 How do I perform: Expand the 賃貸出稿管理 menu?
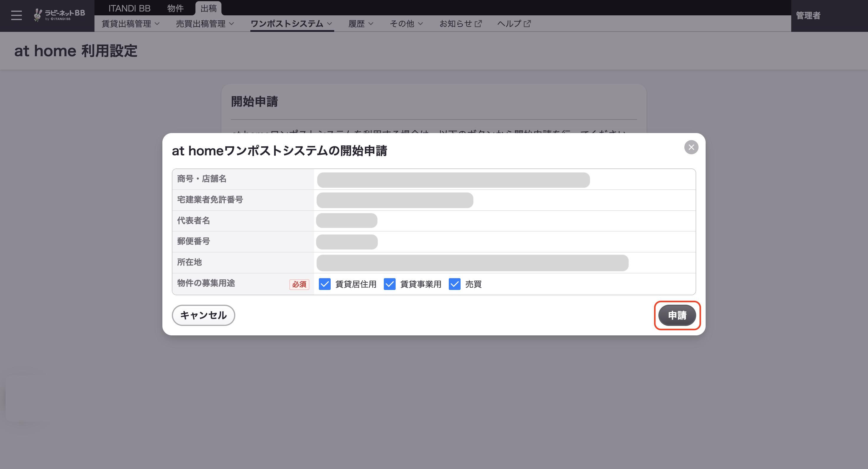131,24
